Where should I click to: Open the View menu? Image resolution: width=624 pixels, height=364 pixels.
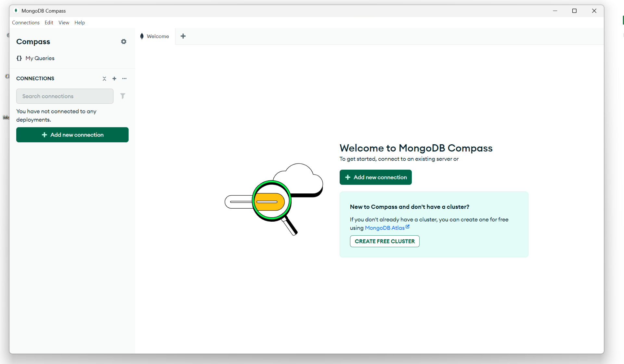64,22
